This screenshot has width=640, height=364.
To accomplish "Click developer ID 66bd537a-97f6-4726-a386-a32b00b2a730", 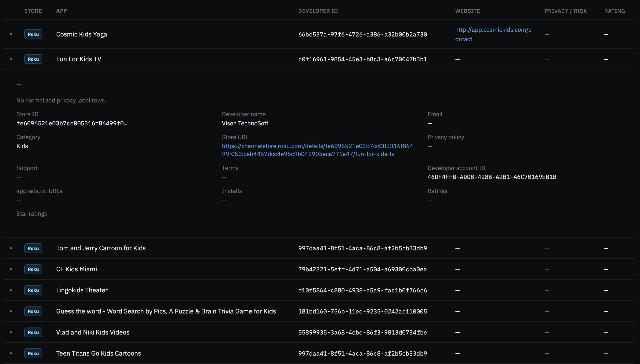I will click(x=363, y=34).
